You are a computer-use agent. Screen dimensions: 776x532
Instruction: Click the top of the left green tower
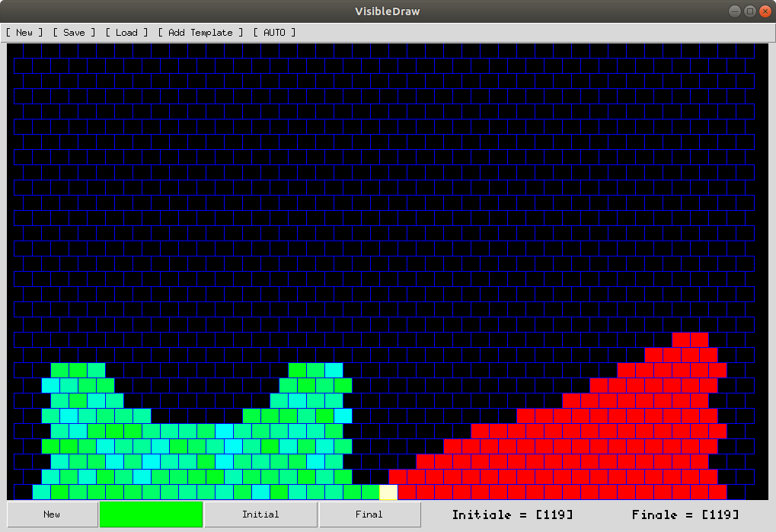78,370
